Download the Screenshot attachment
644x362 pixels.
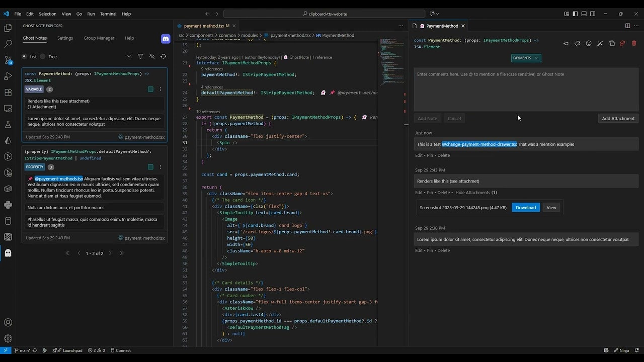525,208
